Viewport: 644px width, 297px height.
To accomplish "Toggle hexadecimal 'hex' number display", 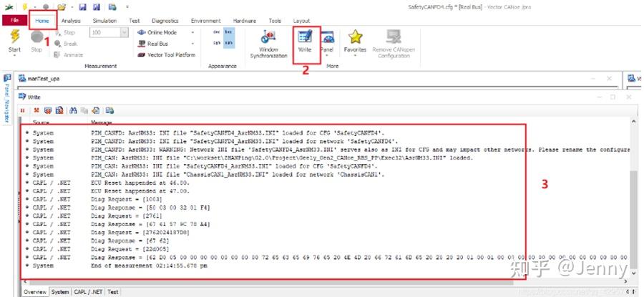I will [x=229, y=31].
